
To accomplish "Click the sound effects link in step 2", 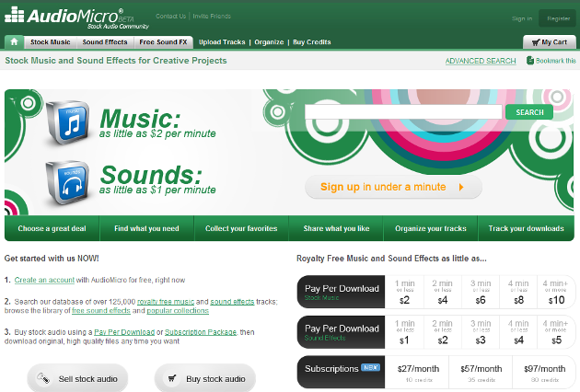I will 232,302.
